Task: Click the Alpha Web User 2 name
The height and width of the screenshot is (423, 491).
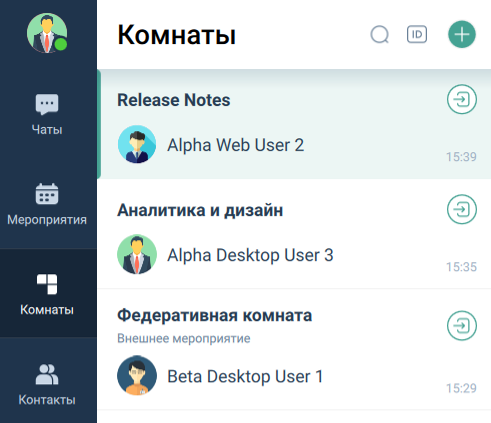Action: (x=236, y=145)
